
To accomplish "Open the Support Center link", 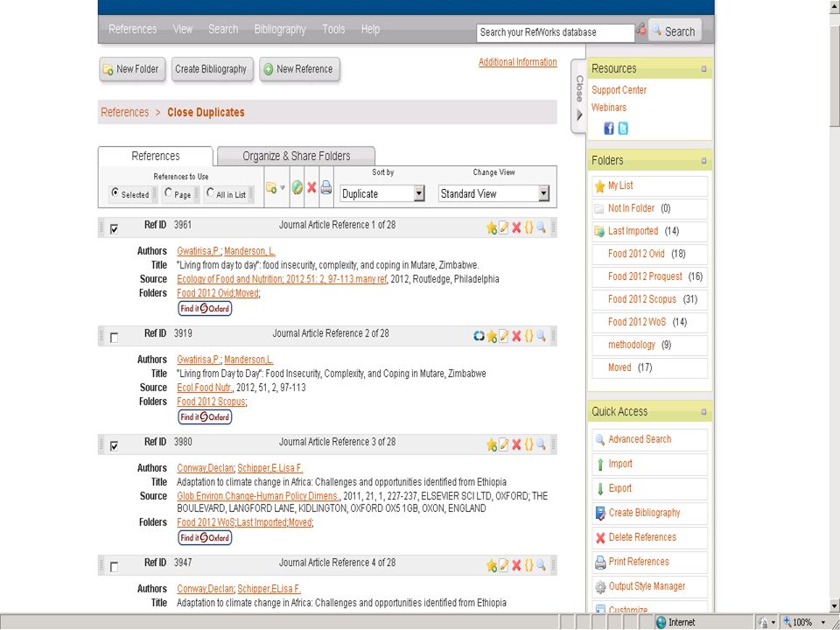I will pos(619,90).
